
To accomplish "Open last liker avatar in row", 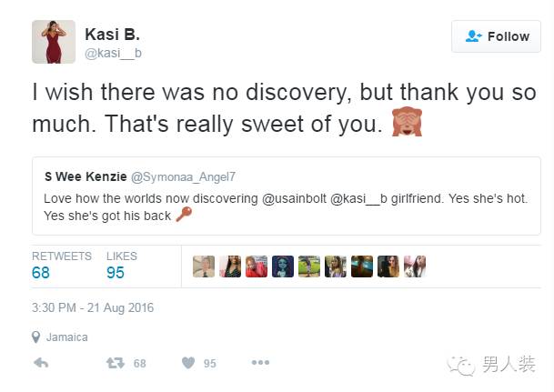I will [x=415, y=266].
